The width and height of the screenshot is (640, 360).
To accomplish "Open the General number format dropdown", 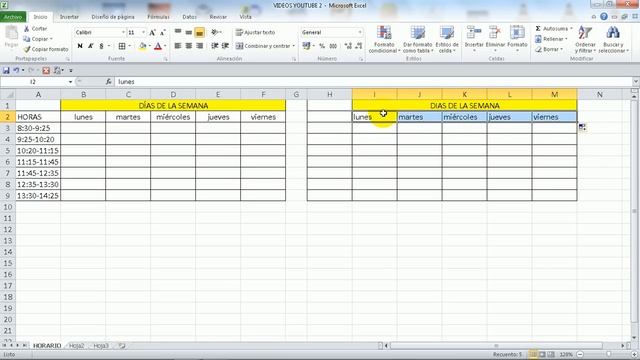I will [x=360, y=32].
